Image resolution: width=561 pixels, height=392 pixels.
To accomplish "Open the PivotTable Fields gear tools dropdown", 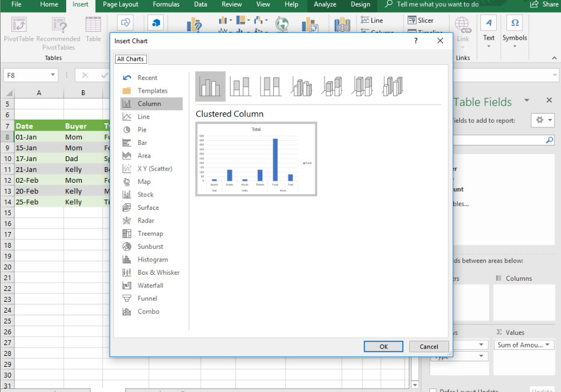I will tap(542, 120).
